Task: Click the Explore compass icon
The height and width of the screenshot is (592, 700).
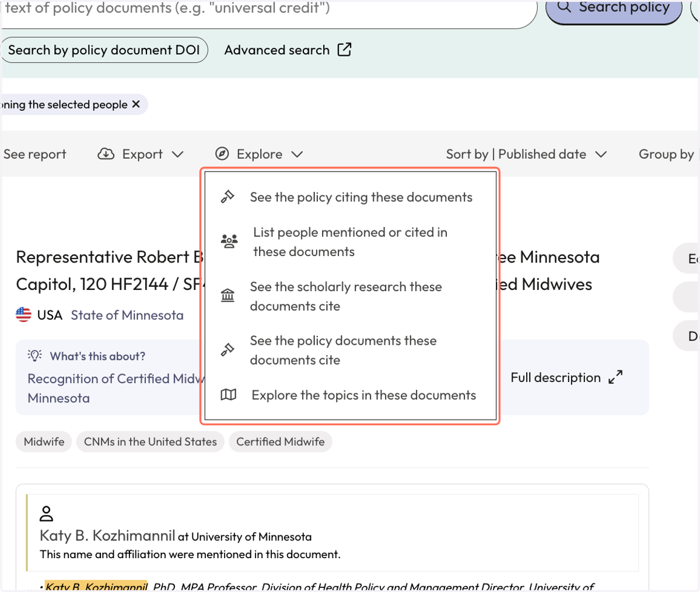Action: [222, 154]
